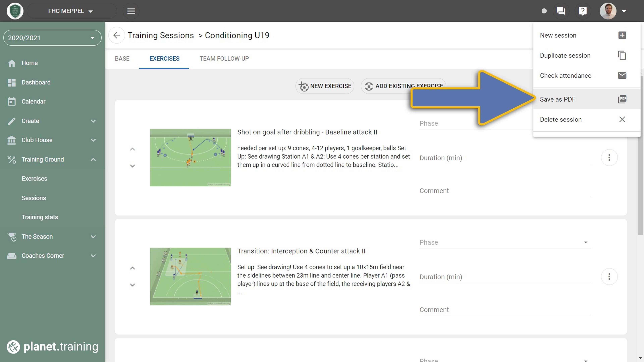Move Transition exercise down
Viewport: 644px width, 362px height.
pyautogui.click(x=132, y=285)
